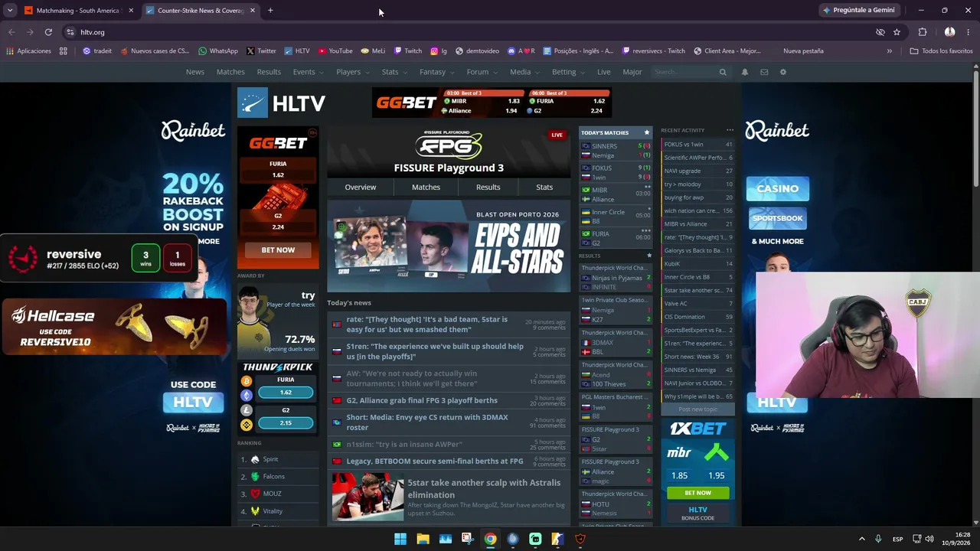Open the YouTube bookmark
This screenshot has height=551, width=980.
coord(335,51)
